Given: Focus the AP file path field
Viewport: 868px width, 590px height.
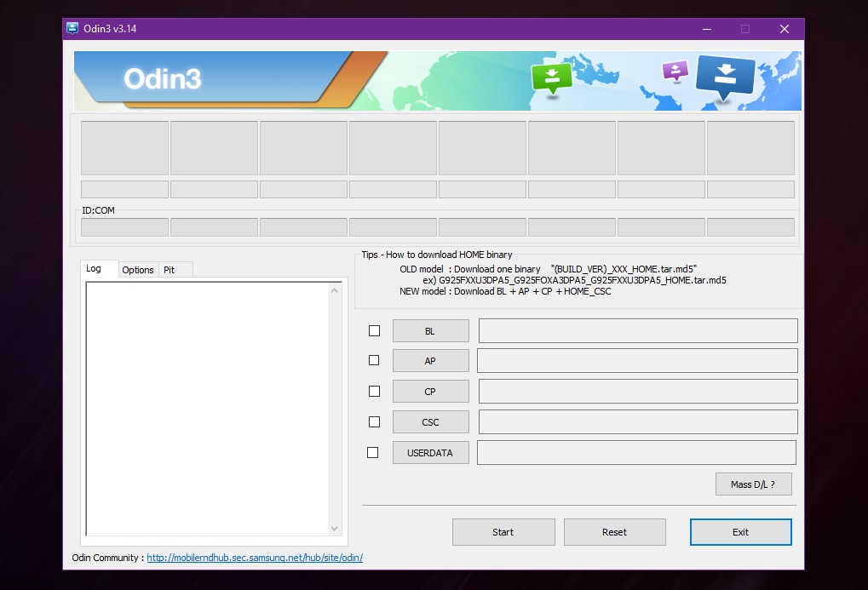Looking at the screenshot, I should [x=637, y=360].
